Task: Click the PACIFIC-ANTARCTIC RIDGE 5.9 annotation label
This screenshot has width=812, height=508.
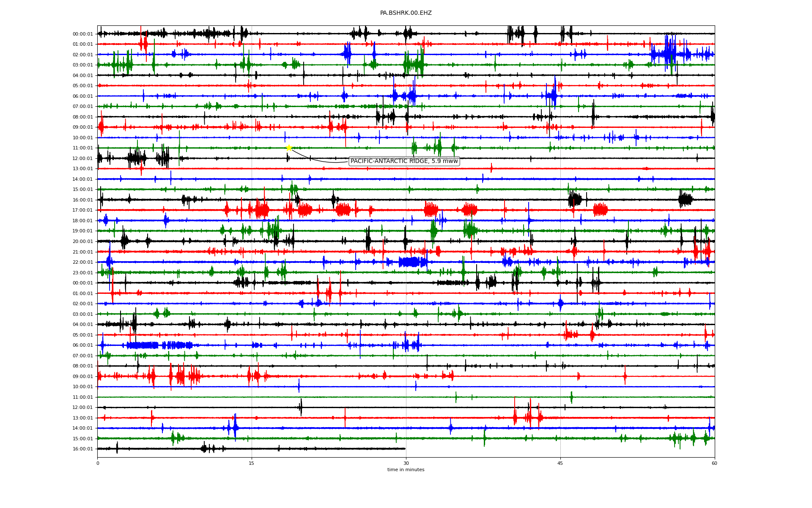Action: [x=404, y=161]
